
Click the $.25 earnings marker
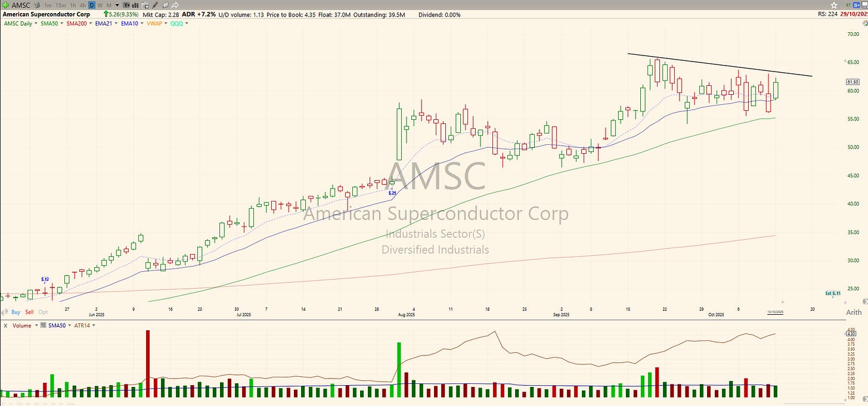[392, 193]
